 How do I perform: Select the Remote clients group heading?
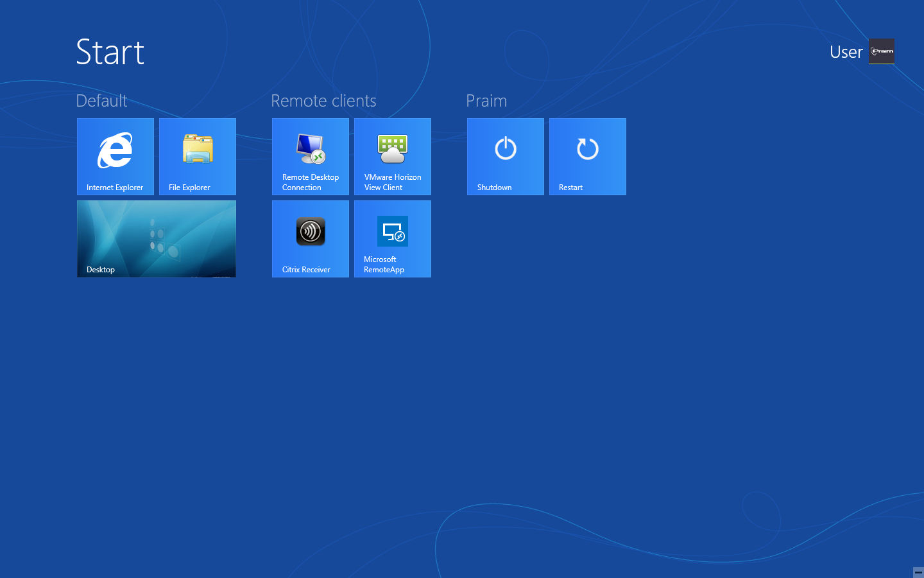(323, 101)
